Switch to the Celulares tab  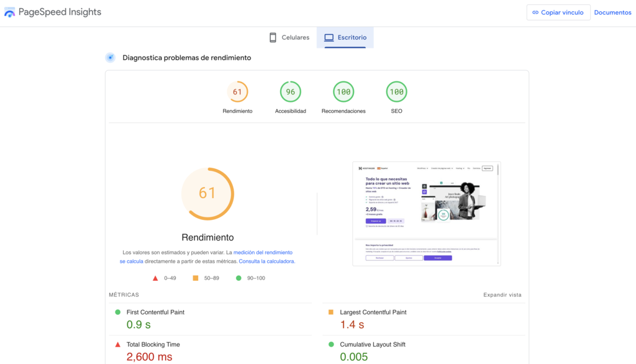[288, 37]
